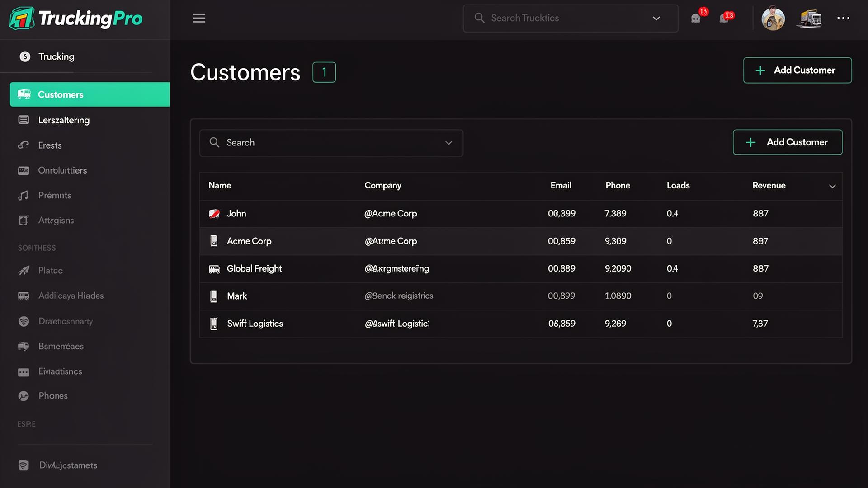The height and width of the screenshot is (488, 868).
Task: Open the Global Freight customer name
Action: click(254, 269)
